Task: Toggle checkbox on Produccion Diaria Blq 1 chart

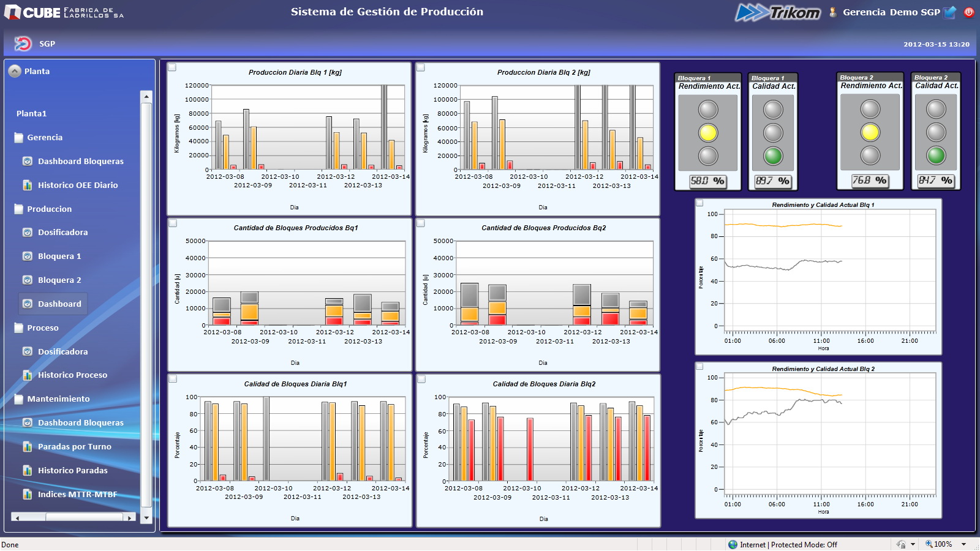Action: click(x=172, y=67)
